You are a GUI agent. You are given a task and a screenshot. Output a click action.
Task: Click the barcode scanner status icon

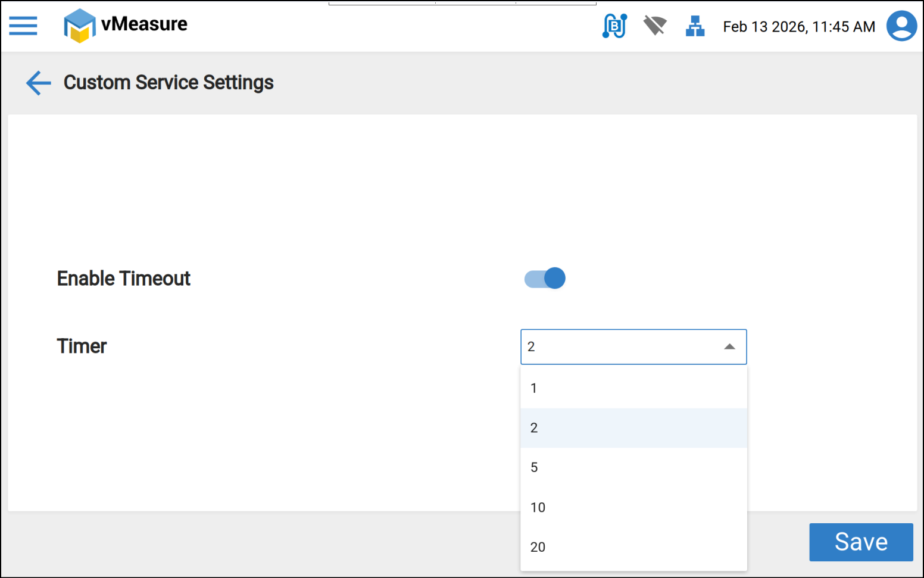(614, 26)
